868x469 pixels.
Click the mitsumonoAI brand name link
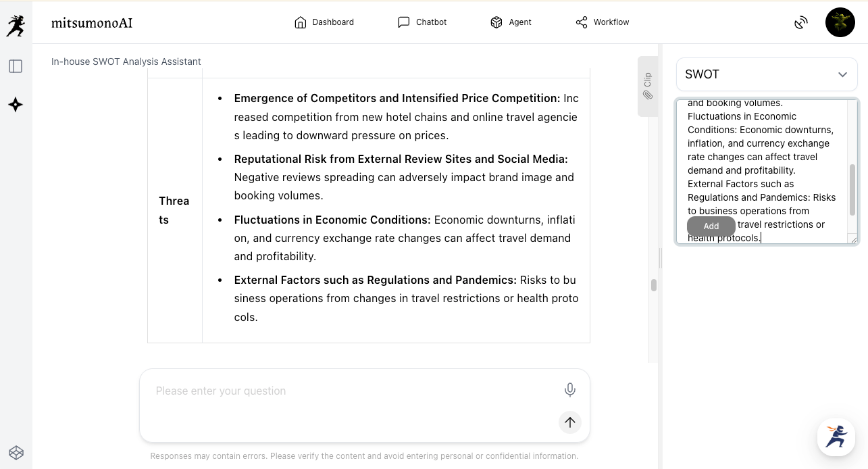click(x=92, y=23)
